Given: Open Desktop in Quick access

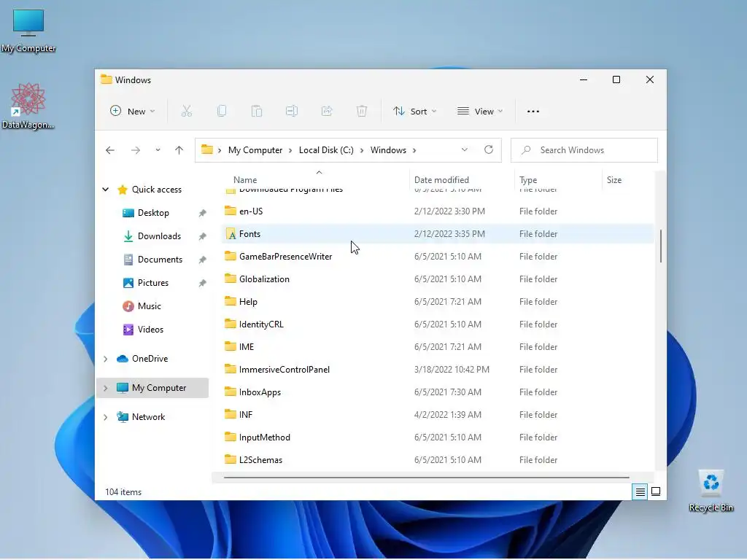Looking at the screenshot, I should [153, 213].
